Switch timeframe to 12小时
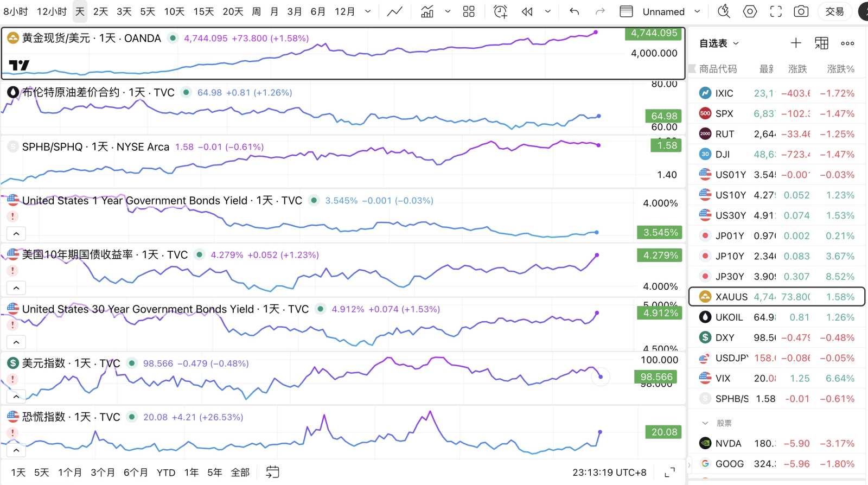This screenshot has width=868, height=485. [x=52, y=11]
